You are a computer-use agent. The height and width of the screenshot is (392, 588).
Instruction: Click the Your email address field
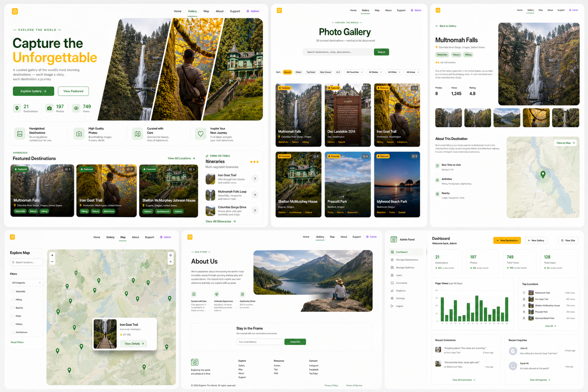pos(260,342)
